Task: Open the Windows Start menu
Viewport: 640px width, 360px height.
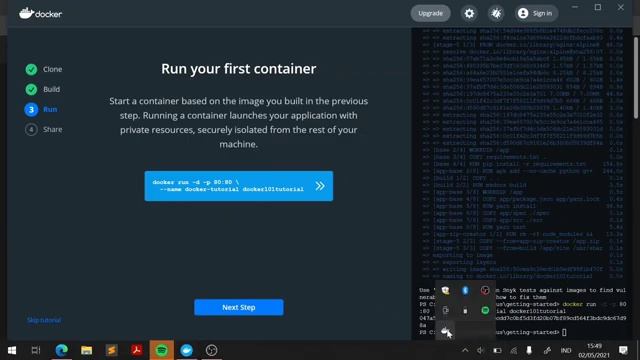Action: 12,350
